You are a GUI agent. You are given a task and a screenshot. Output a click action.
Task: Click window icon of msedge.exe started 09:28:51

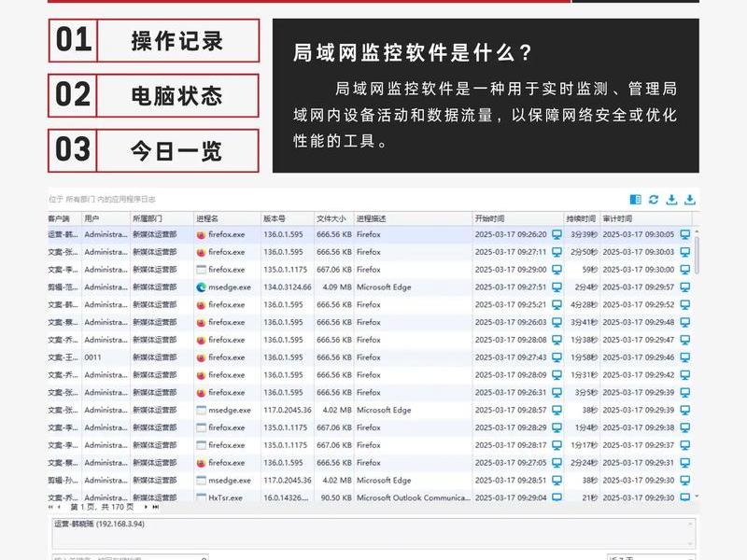(201, 481)
